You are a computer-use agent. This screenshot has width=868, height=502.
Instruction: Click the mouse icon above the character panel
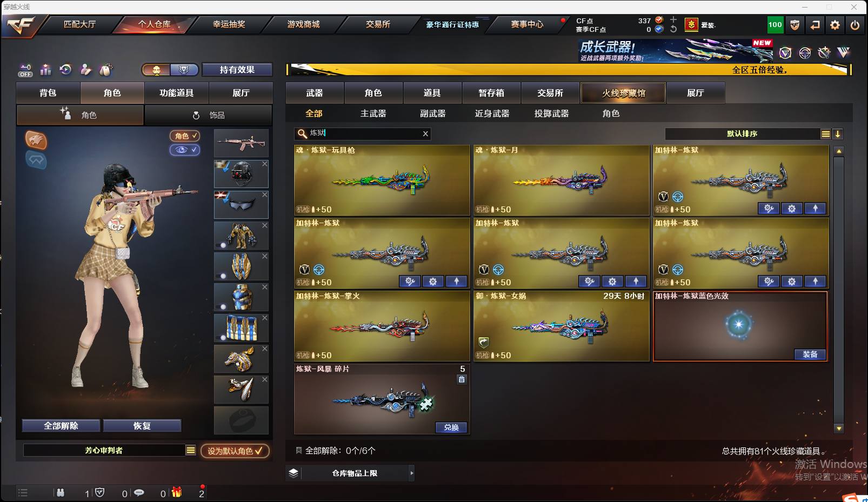[x=106, y=70]
